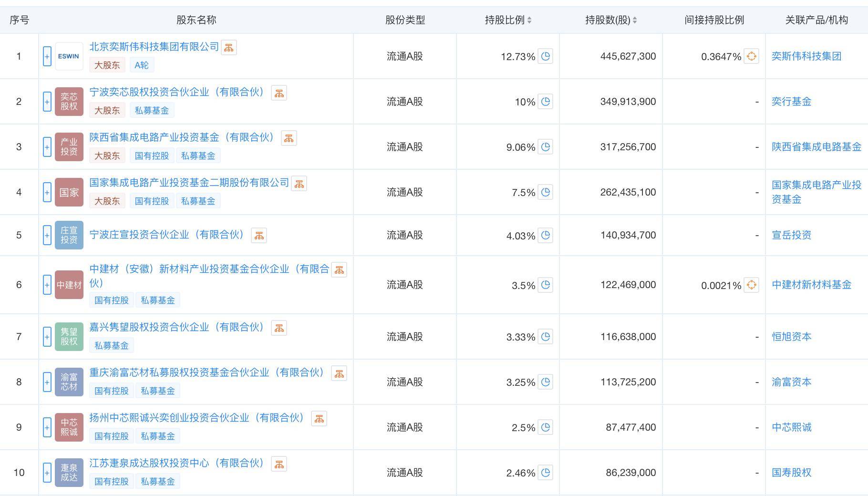Expand row 7 嘉兴隽望股权 with plus button
The height and width of the screenshot is (496, 868).
pyautogui.click(x=47, y=337)
